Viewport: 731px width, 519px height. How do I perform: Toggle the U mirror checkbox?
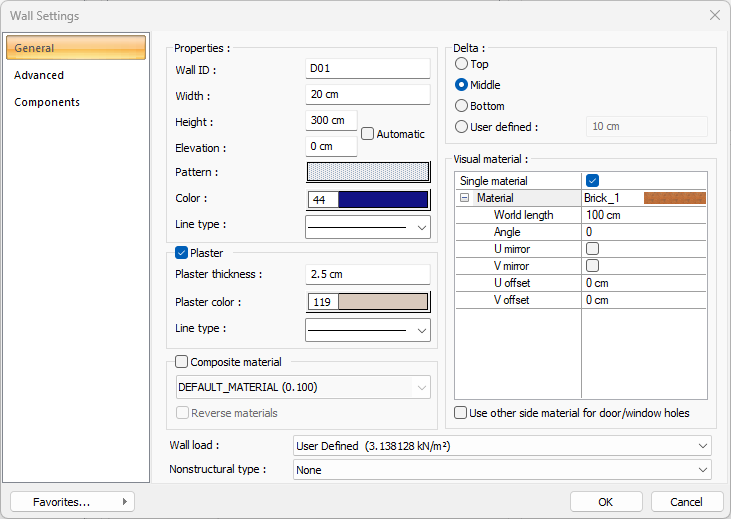click(x=593, y=248)
